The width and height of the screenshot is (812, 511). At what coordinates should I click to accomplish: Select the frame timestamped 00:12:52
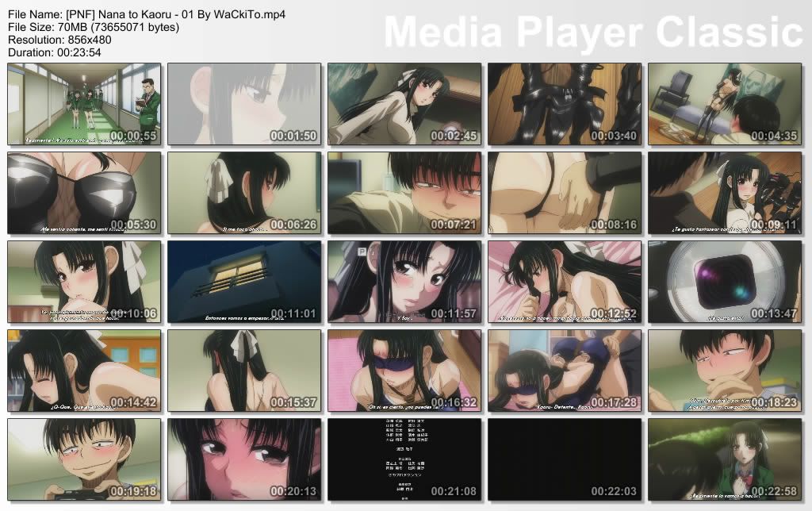[x=565, y=282]
